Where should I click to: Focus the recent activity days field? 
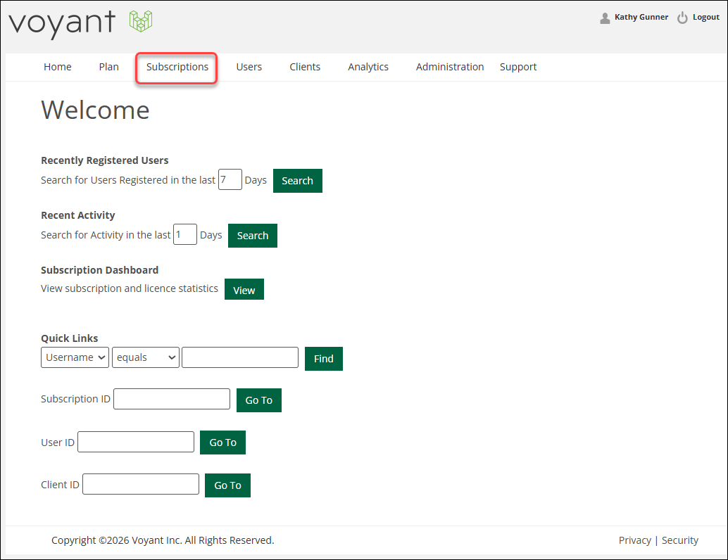(184, 234)
